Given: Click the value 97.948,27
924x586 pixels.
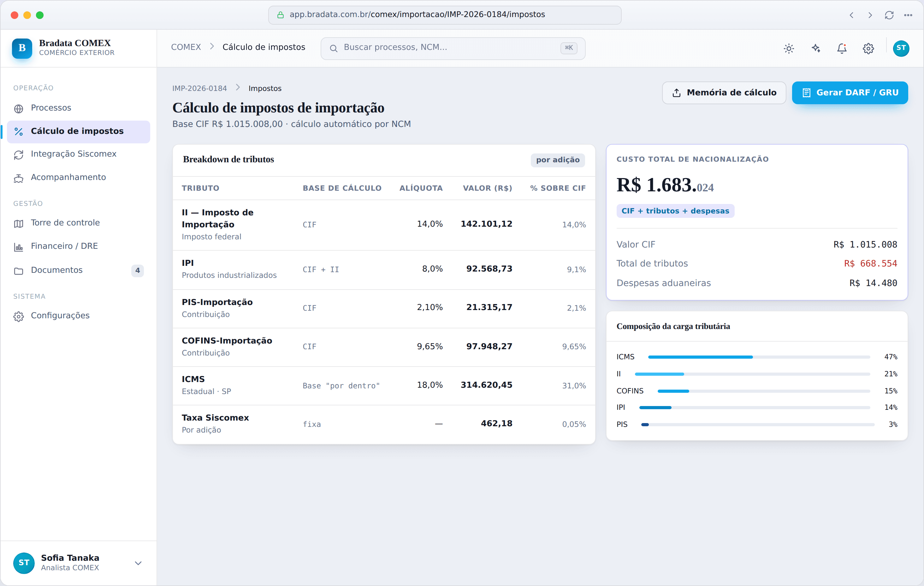Looking at the screenshot, I should tap(489, 346).
